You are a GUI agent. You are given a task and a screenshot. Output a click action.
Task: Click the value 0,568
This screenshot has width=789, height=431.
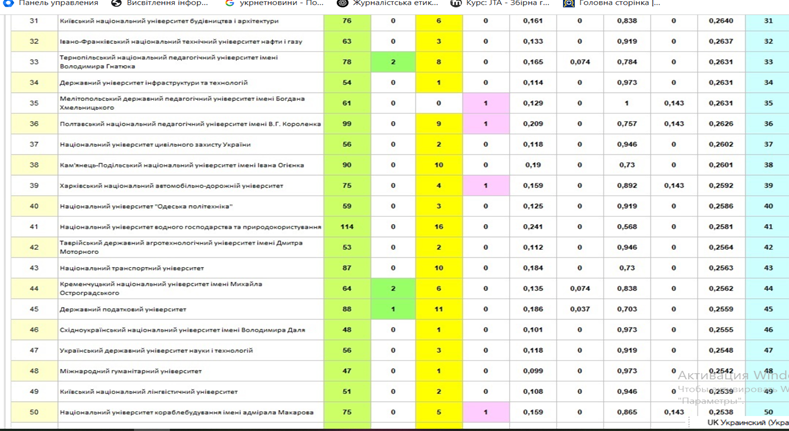(x=627, y=227)
